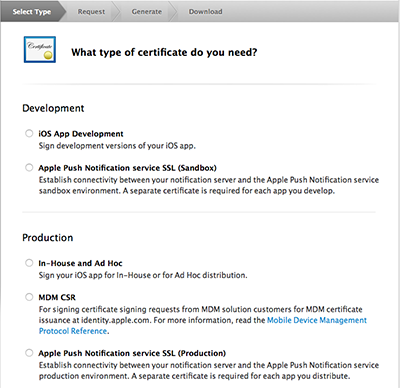This screenshot has width=400, height=388.
Task: Select Apple Push Notification service SSL (Production) radio
Action: point(29,353)
